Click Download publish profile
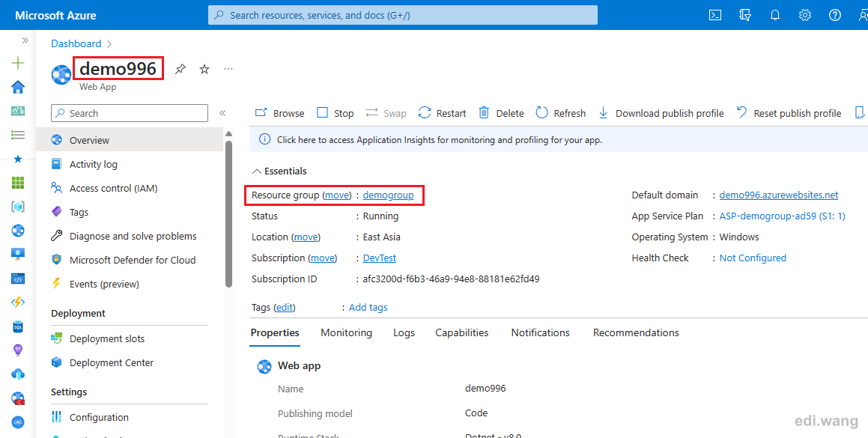 [x=661, y=113]
